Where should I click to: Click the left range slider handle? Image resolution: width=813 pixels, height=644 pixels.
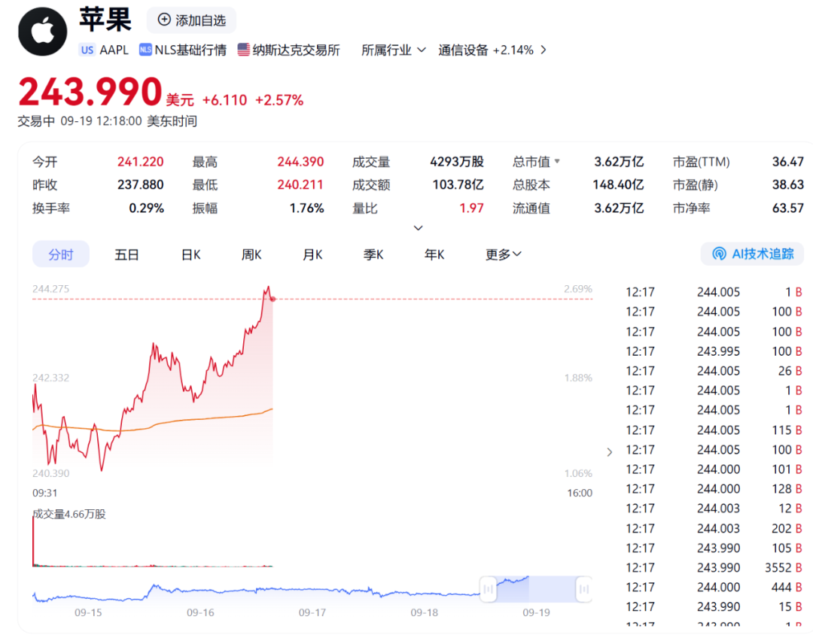(488, 589)
